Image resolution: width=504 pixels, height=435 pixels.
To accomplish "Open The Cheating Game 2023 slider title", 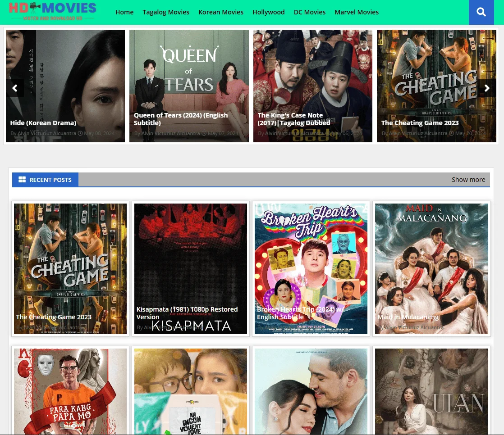I will point(420,123).
